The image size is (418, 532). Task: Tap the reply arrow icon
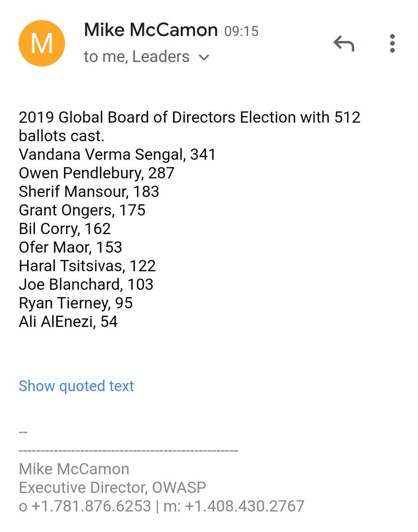(344, 44)
